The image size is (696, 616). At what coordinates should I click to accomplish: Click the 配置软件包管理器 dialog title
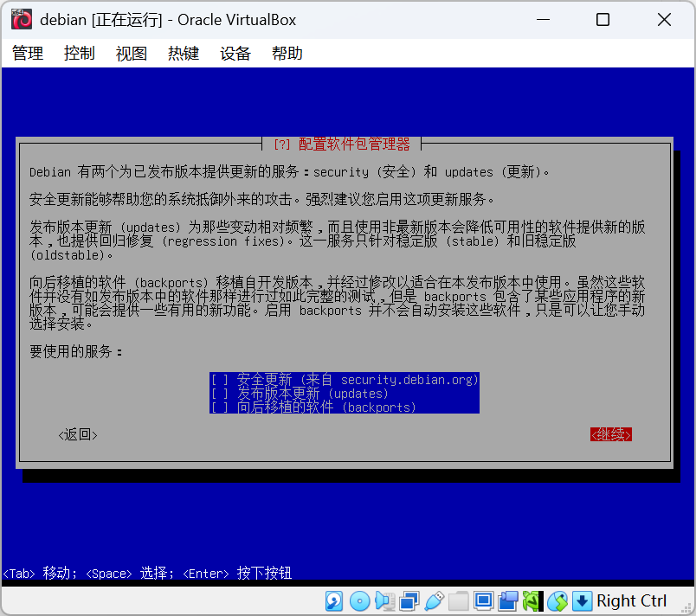(x=354, y=144)
